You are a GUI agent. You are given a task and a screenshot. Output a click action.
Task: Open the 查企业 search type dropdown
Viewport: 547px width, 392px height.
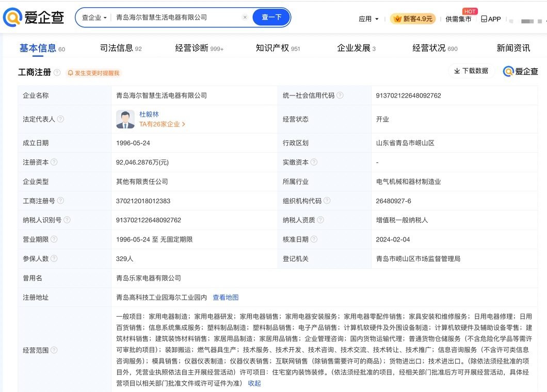94,18
